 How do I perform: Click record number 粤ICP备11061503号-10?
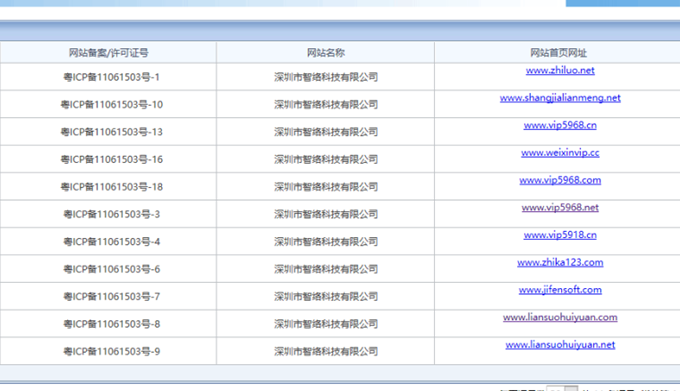point(111,104)
